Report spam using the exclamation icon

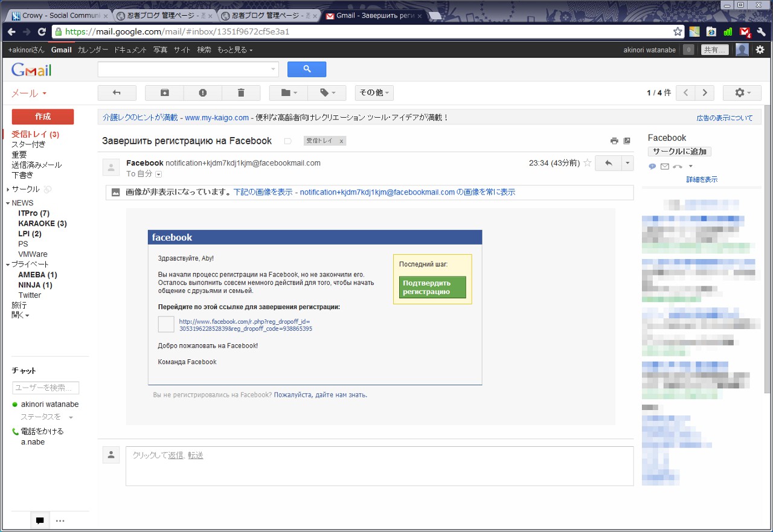pyautogui.click(x=203, y=93)
